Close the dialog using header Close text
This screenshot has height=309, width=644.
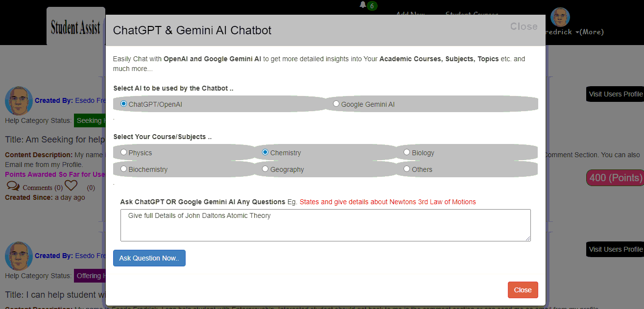(524, 26)
